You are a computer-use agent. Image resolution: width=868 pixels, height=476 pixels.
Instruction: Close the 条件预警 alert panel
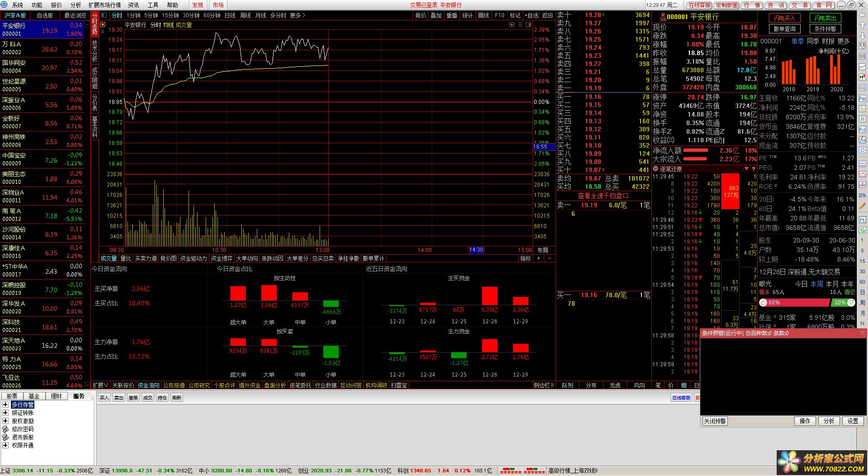tap(862, 333)
